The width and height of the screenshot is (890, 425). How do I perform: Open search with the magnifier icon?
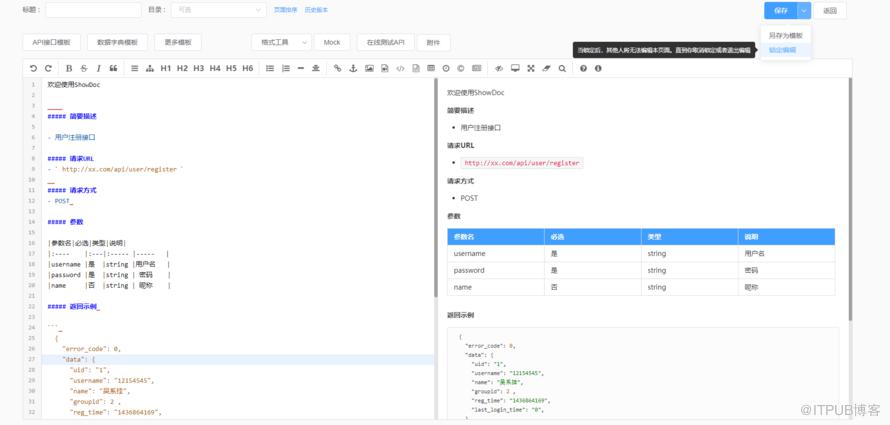(562, 68)
